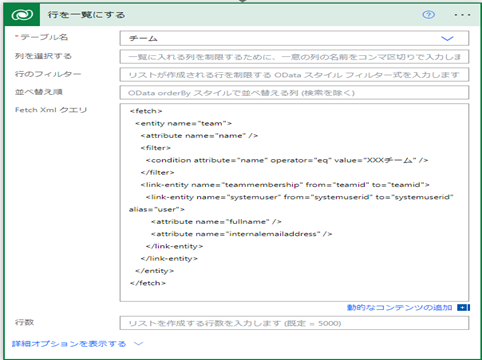The width and height of the screenshot is (482, 360).
Task: Click the </fetch> closing tag line
Action: click(148, 283)
